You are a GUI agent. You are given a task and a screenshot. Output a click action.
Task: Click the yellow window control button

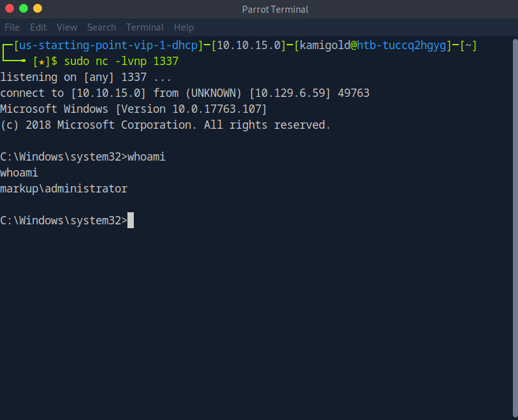click(38, 8)
